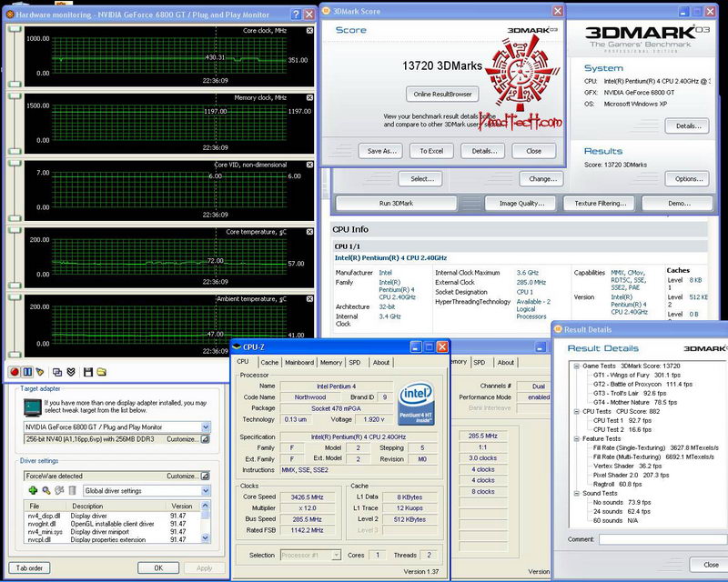Click Save As in 3DMark Score

[x=381, y=151]
